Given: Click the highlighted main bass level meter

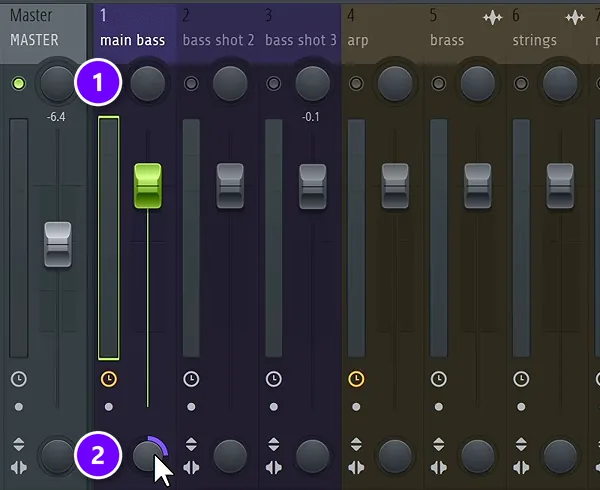Looking at the screenshot, I should pos(109,238).
